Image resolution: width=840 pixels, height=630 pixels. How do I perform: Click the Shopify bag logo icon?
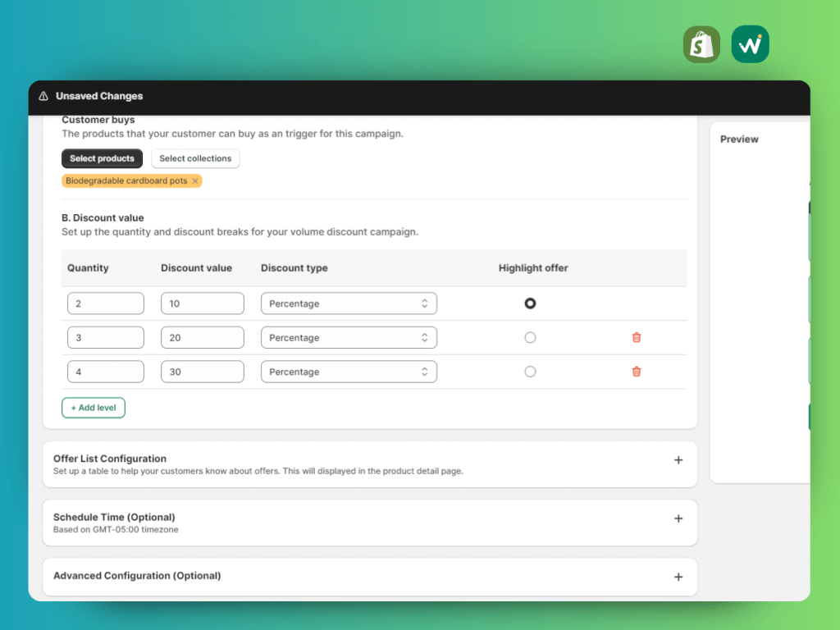coord(701,44)
